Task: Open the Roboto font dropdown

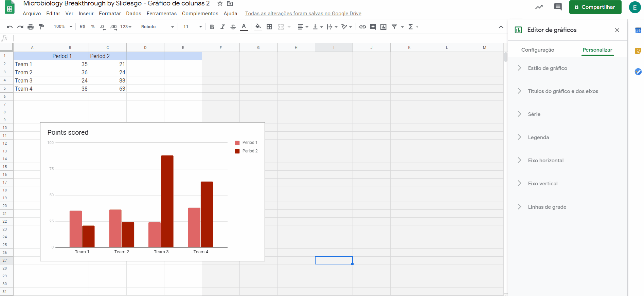Action: [x=158, y=27]
